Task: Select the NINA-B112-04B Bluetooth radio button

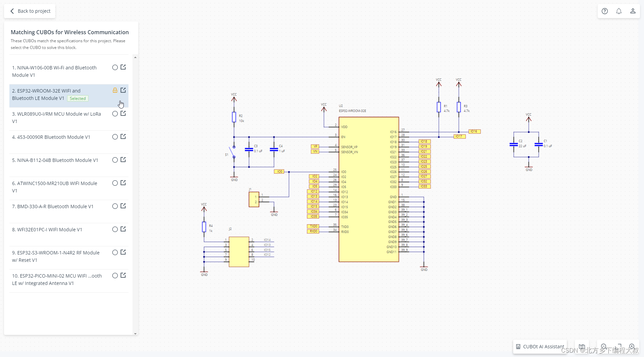Action: [115, 160]
